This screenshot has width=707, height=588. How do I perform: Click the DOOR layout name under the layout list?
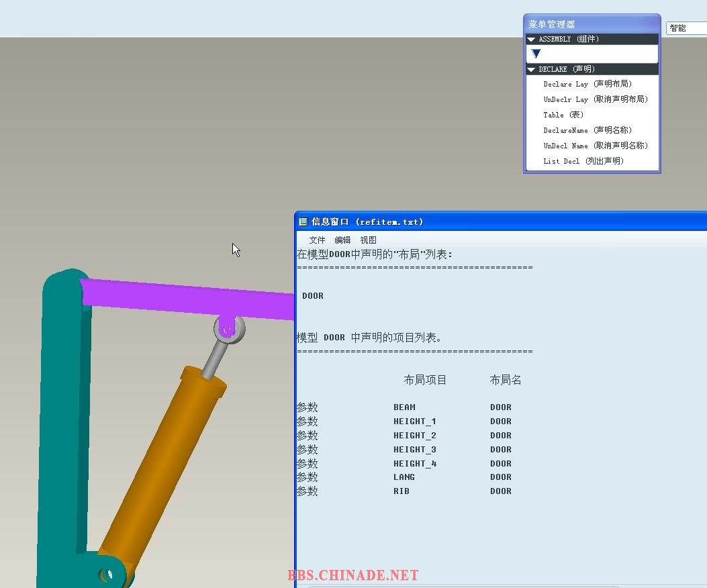coord(313,296)
